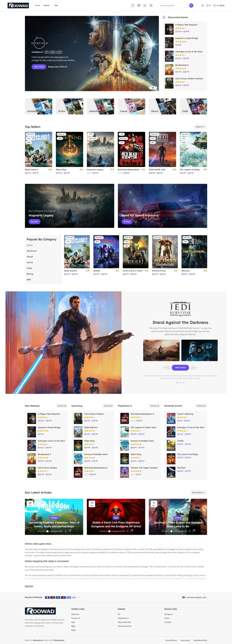
Task: Open the Discord icon in the header
Action: click(x=151, y=5)
